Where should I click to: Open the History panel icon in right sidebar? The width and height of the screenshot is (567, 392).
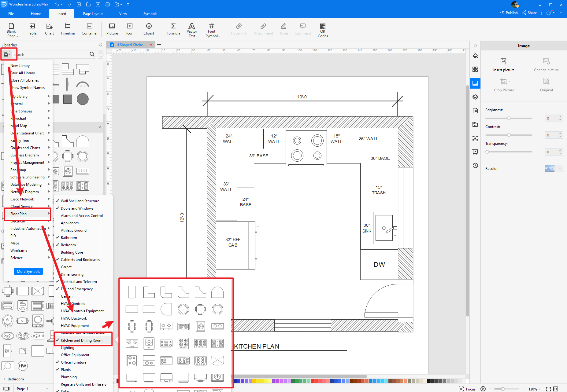click(475, 165)
